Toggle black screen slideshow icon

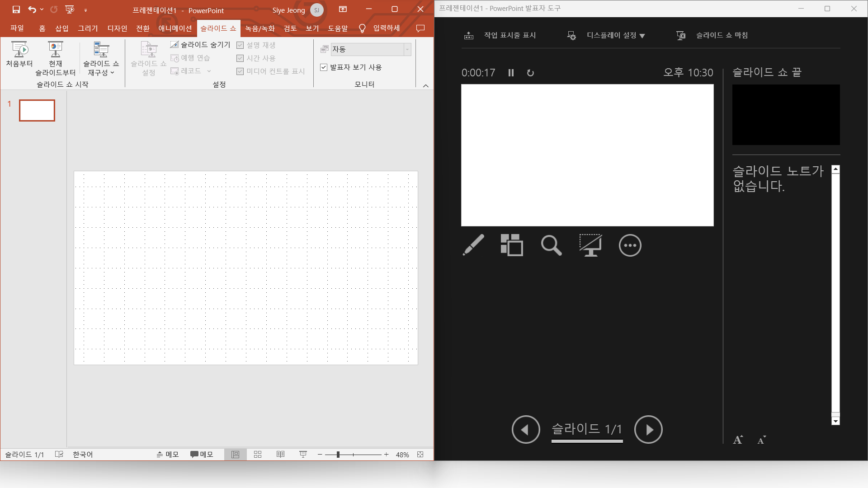590,245
